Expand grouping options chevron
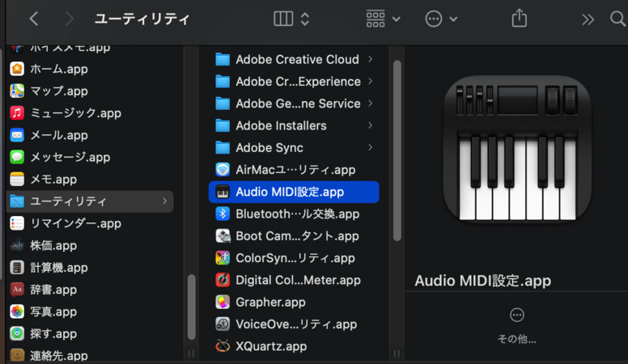The image size is (628, 364). pyautogui.click(x=396, y=19)
